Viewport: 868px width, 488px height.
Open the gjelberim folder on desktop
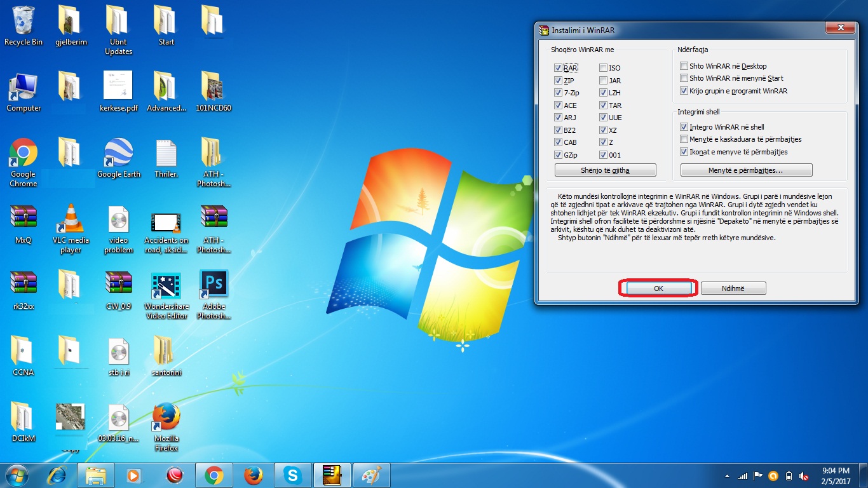tap(71, 25)
